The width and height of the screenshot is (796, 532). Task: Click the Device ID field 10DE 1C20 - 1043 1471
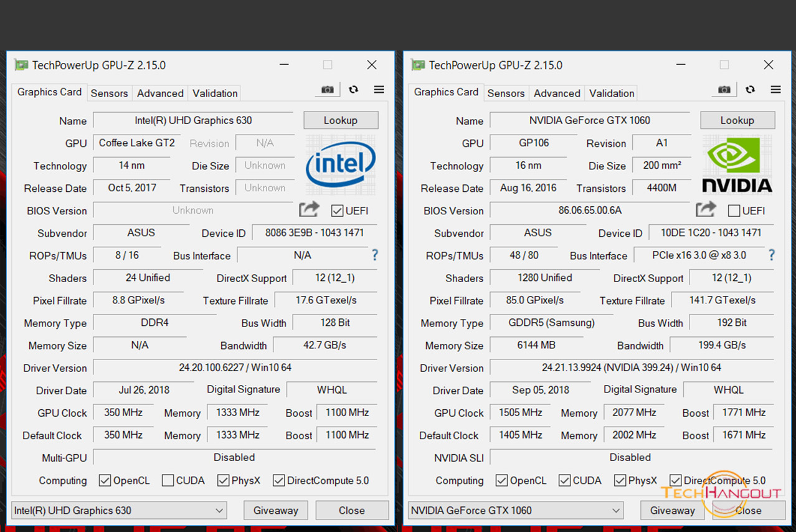(711, 233)
